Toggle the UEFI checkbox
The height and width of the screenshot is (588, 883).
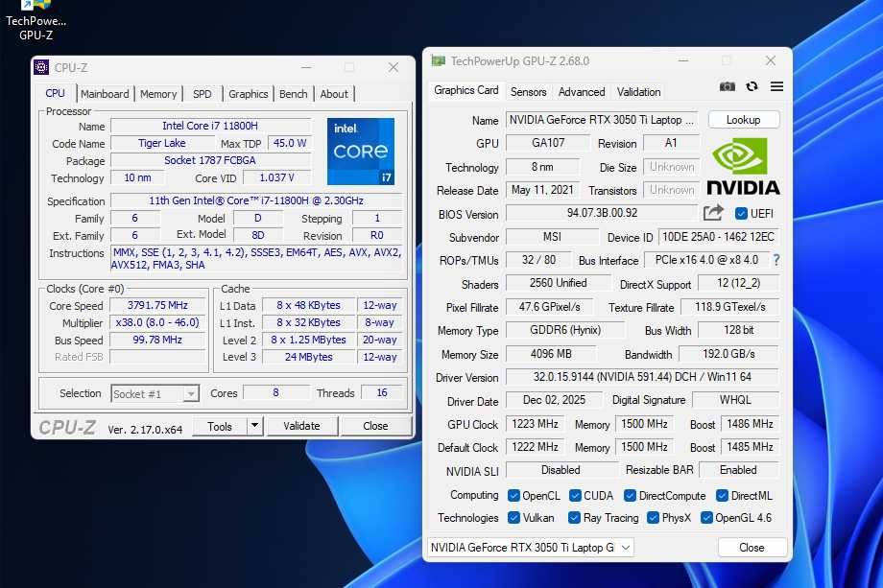click(741, 214)
